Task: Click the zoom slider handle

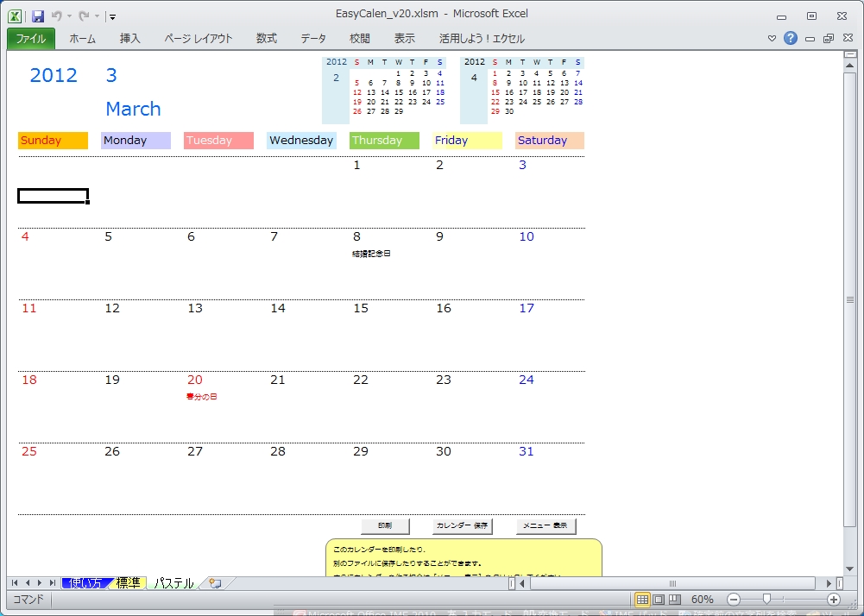Action: point(766,600)
